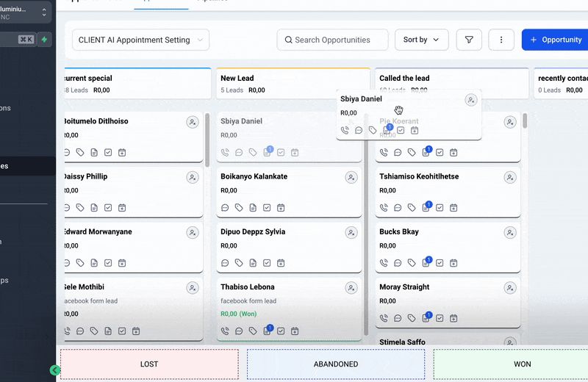The width and height of the screenshot is (588, 382).
Task: Open owner icon on Edward Morwanyane card
Action: point(193,233)
